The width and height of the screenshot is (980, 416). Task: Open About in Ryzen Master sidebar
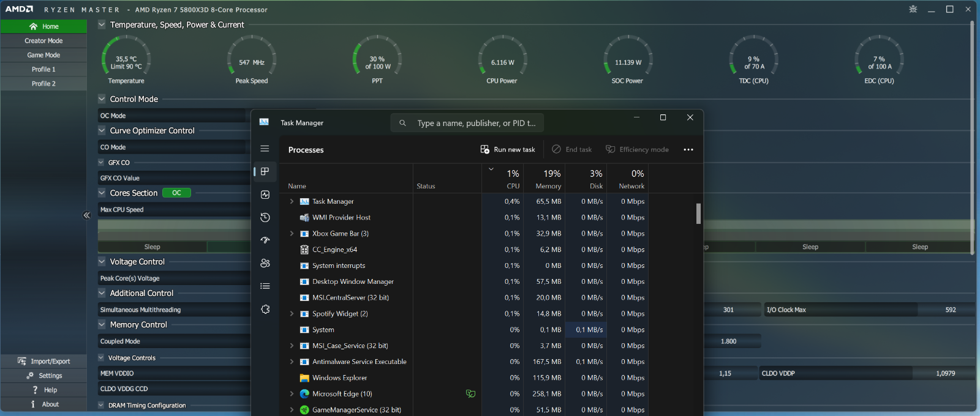(x=43, y=404)
